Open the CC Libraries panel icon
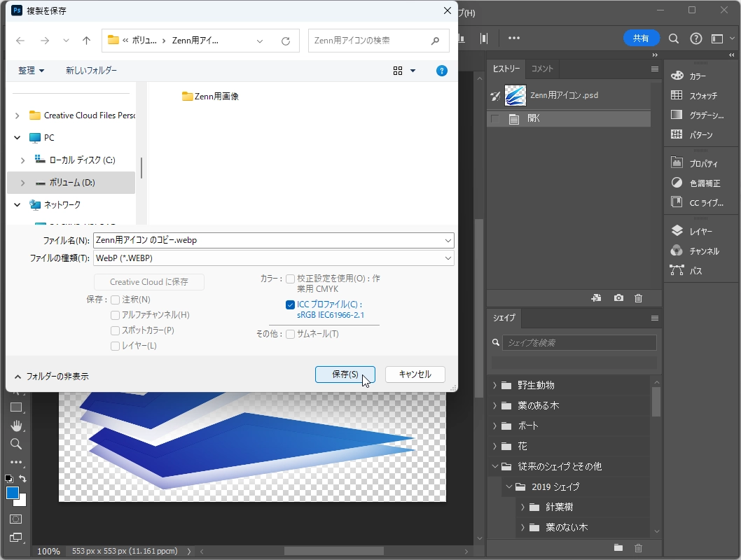This screenshot has height=560, width=741. 677,202
